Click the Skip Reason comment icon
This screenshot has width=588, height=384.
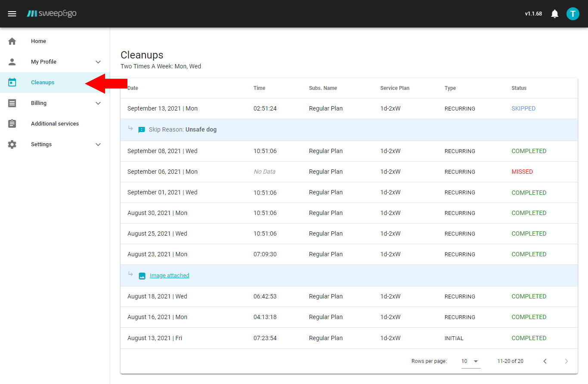[142, 130]
